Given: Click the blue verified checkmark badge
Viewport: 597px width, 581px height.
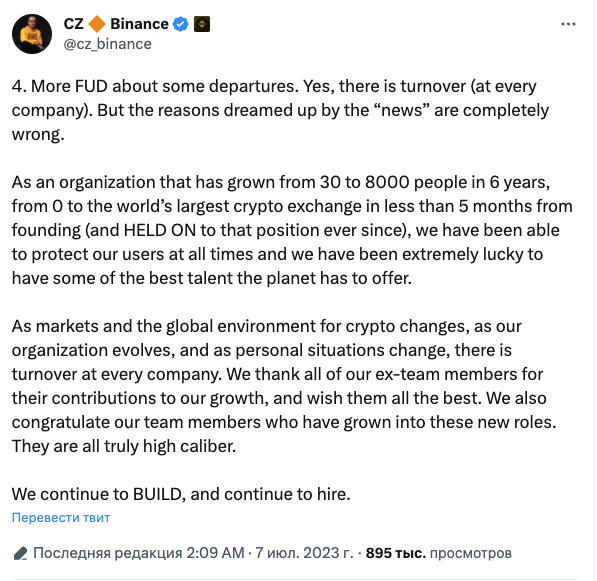Looking at the screenshot, I should click(180, 24).
